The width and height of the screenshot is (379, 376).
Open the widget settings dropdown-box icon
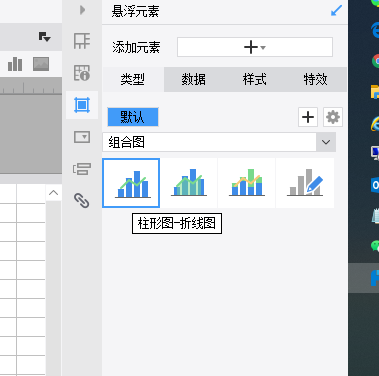82,137
